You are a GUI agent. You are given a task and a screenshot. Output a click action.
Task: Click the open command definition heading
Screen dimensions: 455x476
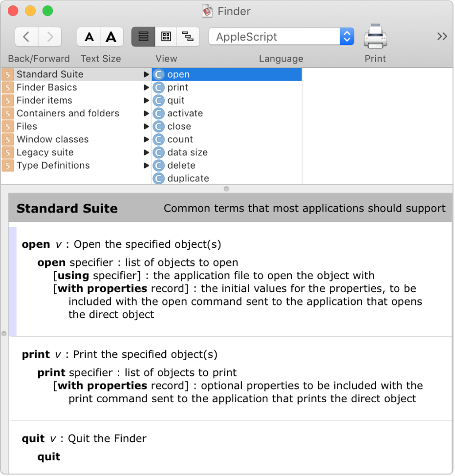point(121,244)
